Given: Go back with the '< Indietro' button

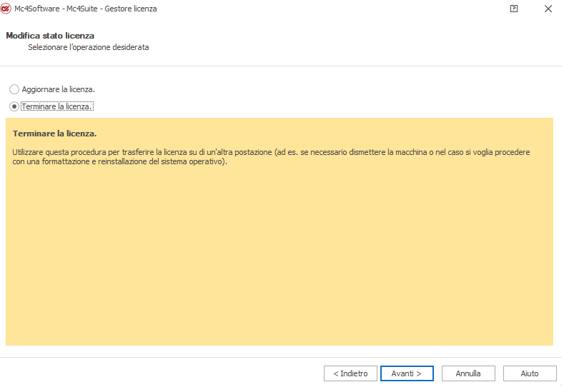Looking at the screenshot, I should coord(350,373).
